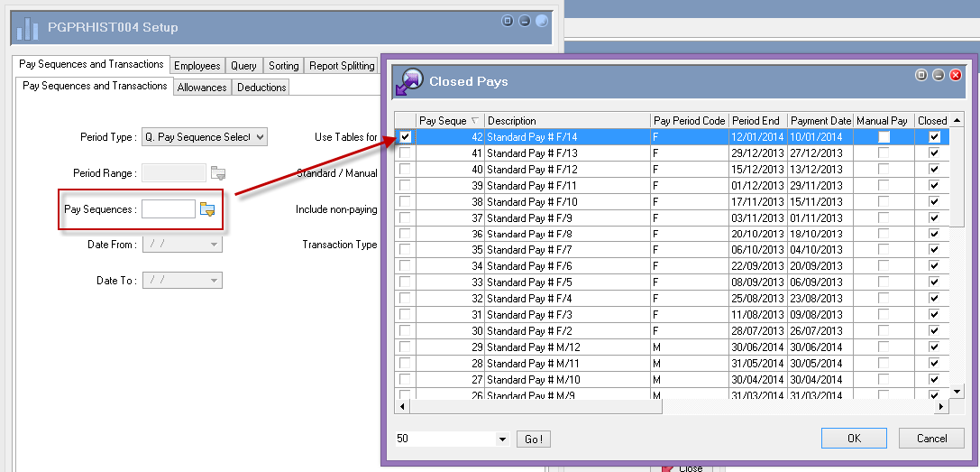Image resolution: width=980 pixels, height=472 pixels.
Task: Switch to the Employees tab
Action: [197, 66]
